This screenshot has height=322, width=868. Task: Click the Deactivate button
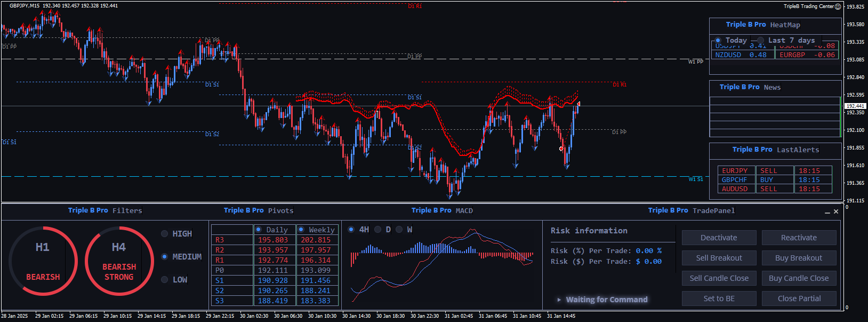[x=719, y=238]
